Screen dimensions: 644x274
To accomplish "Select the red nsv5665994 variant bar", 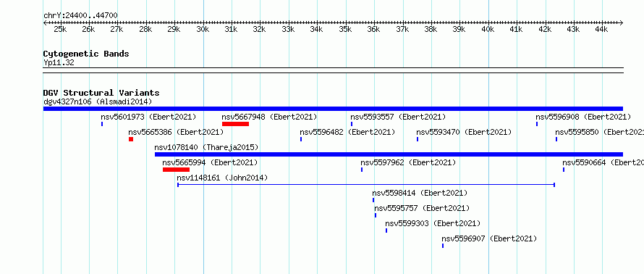I will [177, 170].
